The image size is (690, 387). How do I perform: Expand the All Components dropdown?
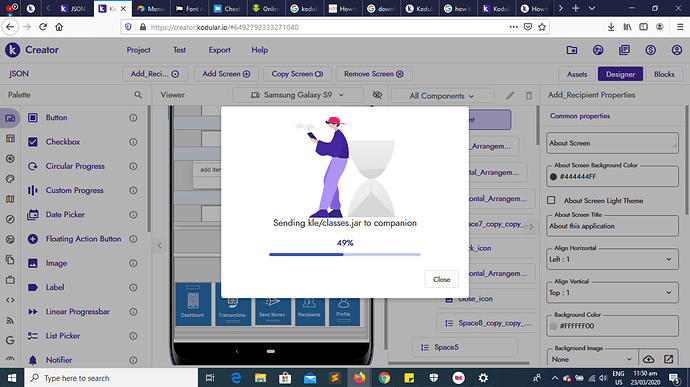[x=442, y=96]
